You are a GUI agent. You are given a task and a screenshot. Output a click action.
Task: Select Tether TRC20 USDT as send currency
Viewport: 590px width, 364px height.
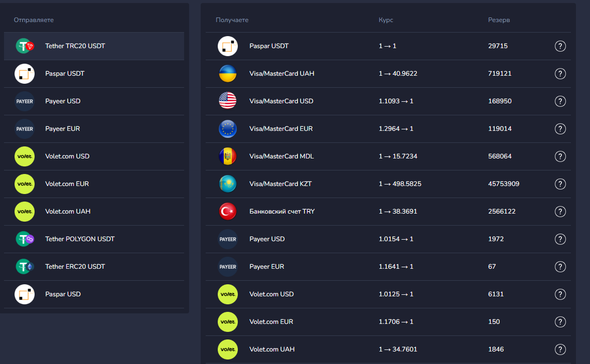[x=94, y=46]
